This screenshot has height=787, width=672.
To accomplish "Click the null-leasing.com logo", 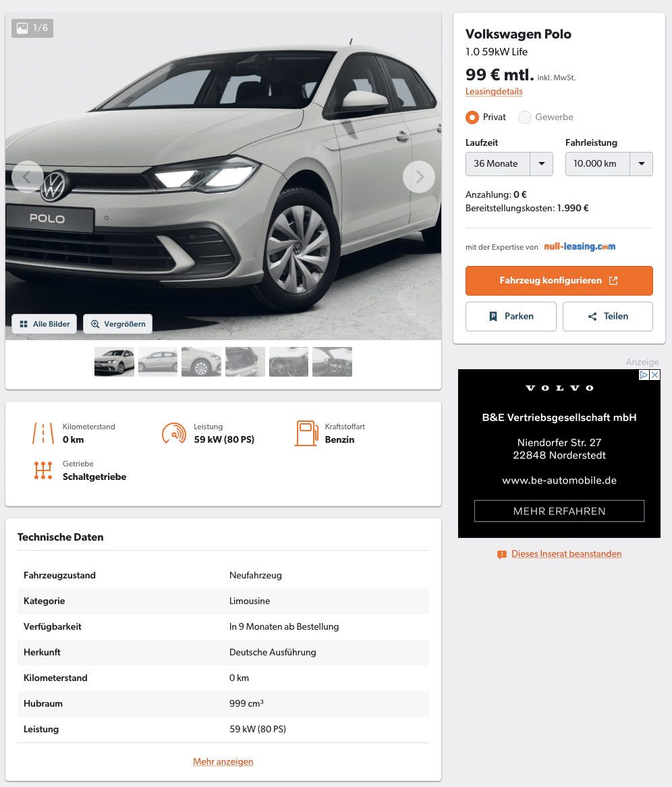I will point(580,246).
